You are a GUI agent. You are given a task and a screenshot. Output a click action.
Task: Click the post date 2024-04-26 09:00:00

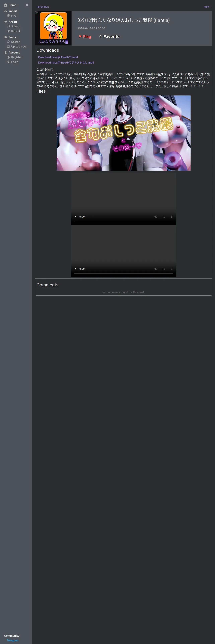91,28
